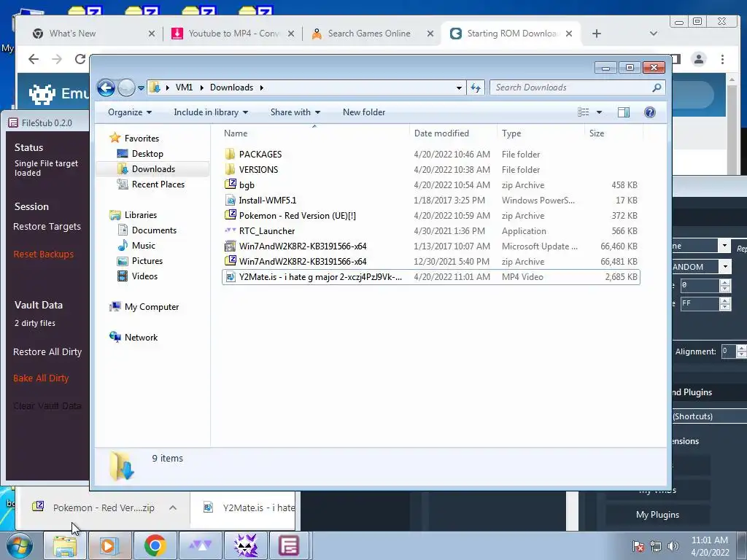Image resolution: width=747 pixels, height=560 pixels.
Task: Select My Computer in navigation pane
Action: click(152, 307)
